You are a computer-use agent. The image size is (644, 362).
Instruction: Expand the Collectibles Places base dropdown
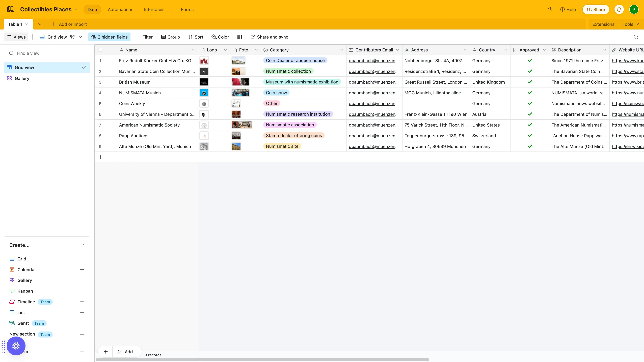tap(75, 10)
